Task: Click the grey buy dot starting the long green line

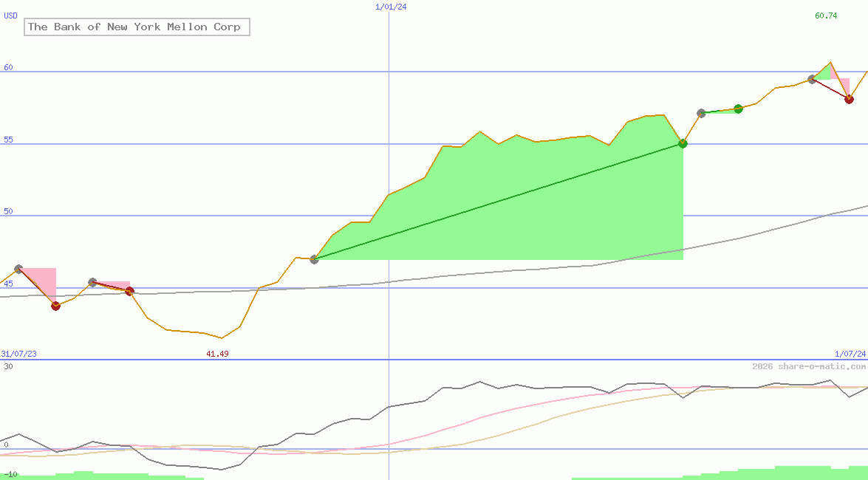Action: tap(315, 259)
